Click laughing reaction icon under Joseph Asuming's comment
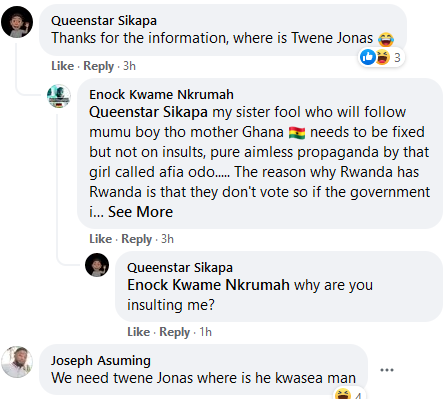 (x=342, y=394)
